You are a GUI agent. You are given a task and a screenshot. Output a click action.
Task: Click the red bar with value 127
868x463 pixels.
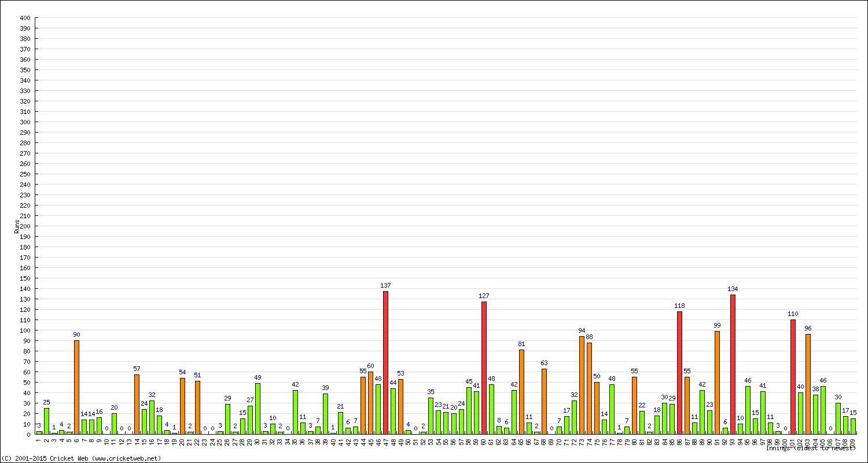(484, 368)
